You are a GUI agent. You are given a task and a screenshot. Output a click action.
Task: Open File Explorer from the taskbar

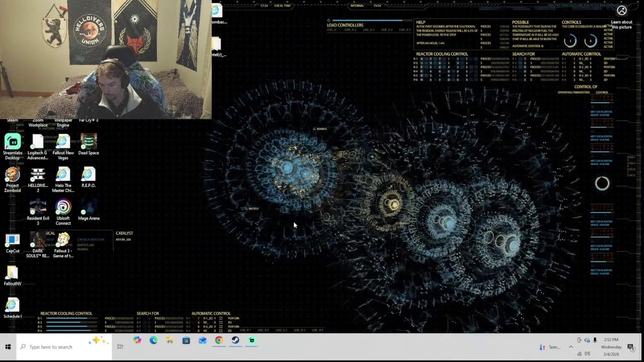click(x=170, y=340)
